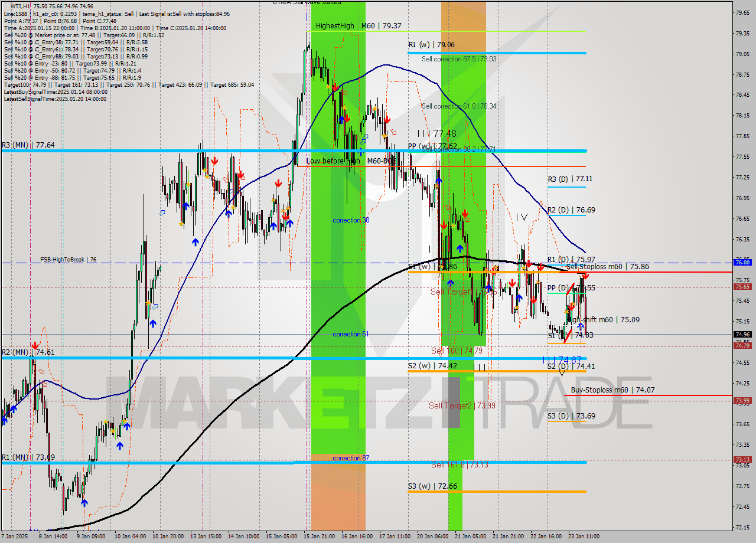Viewport: 756px width, 543px height.
Task: Click the S2 (D) | 74.41 label
Action: (571, 367)
